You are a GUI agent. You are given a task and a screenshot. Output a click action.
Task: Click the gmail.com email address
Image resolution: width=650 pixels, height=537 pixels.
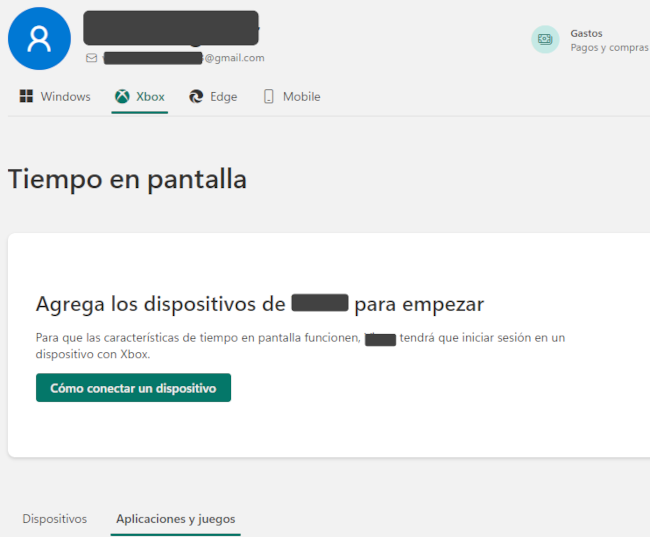coord(234,58)
